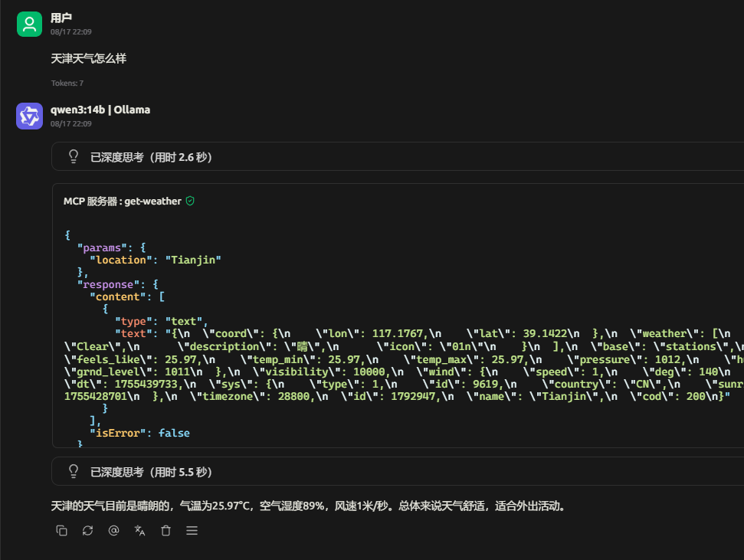
Task: Click the "params" key in JSON
Action: (x=102, y=247)
